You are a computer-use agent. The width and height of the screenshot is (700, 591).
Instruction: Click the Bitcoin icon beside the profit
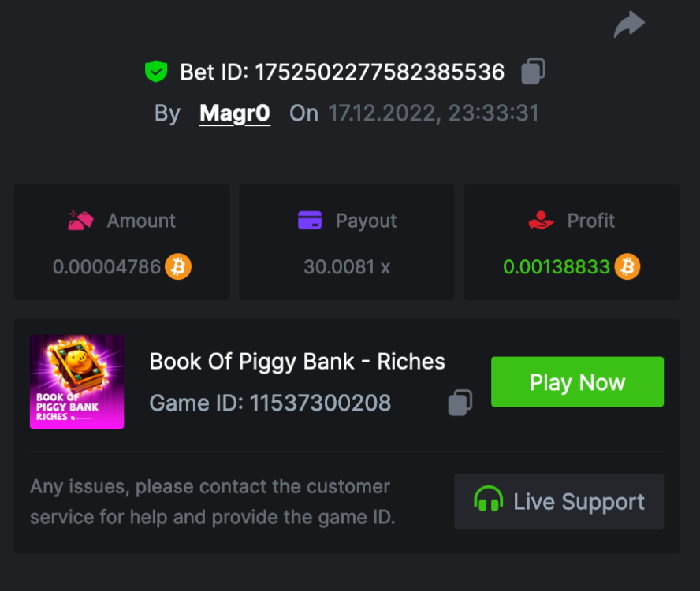coord(627,267)
